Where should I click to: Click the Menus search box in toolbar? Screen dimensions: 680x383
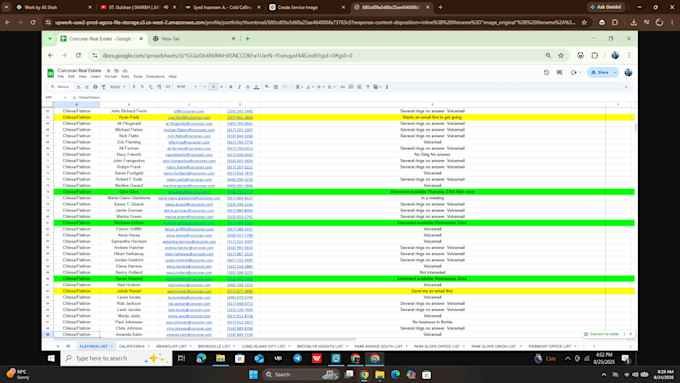pyautogui.click(x=60, y=87)
